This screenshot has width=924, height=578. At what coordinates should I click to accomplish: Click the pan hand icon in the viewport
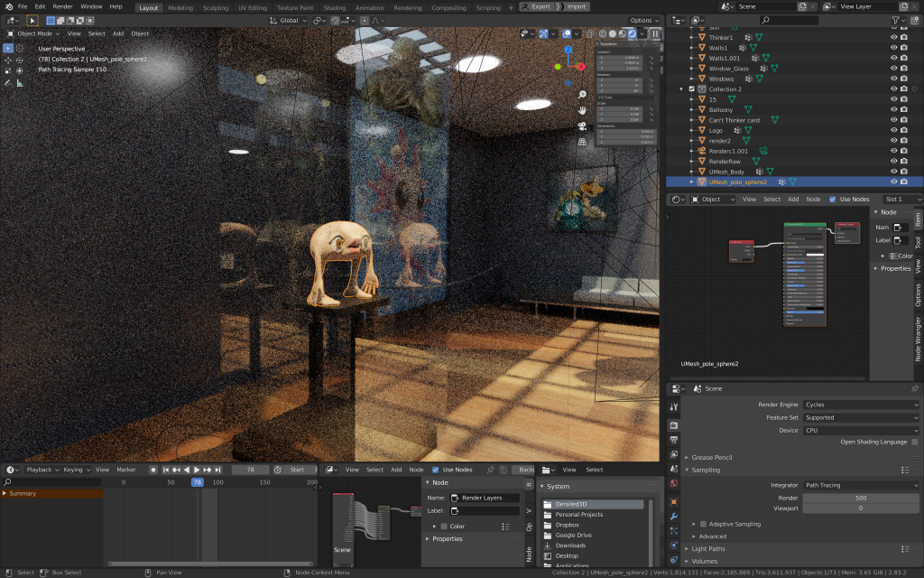pos(583,111)
